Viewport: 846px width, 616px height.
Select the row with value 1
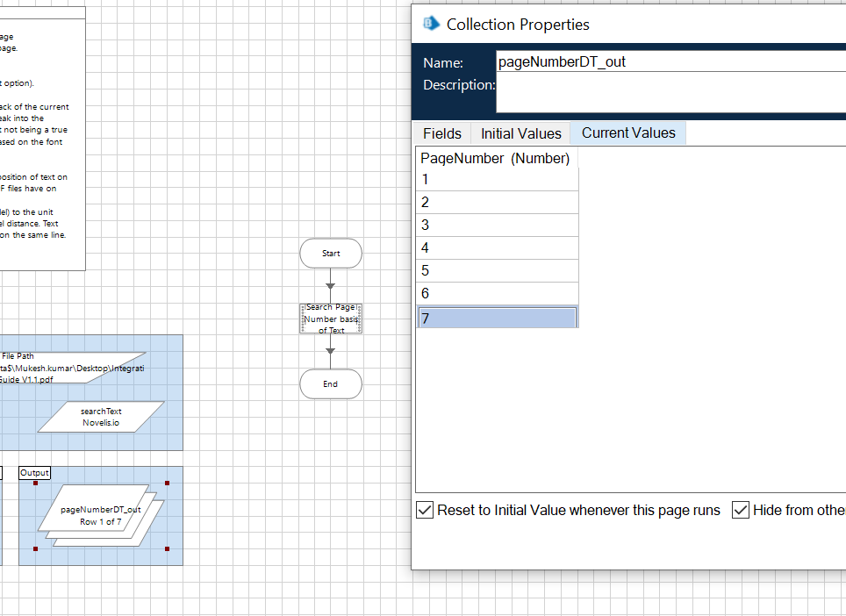497,180
